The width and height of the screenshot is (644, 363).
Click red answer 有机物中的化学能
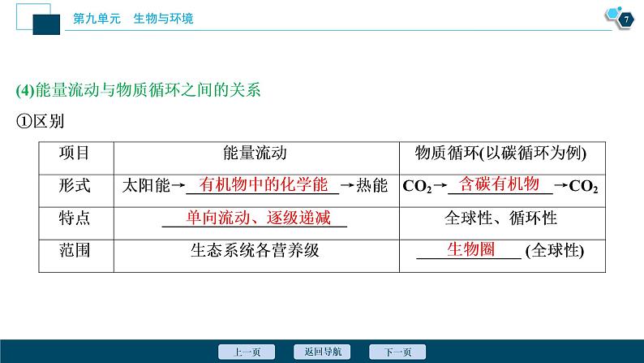pos(264,184)
